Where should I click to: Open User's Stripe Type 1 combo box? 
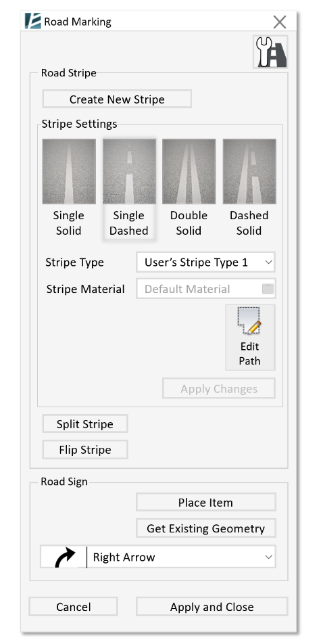coord(205,262)
